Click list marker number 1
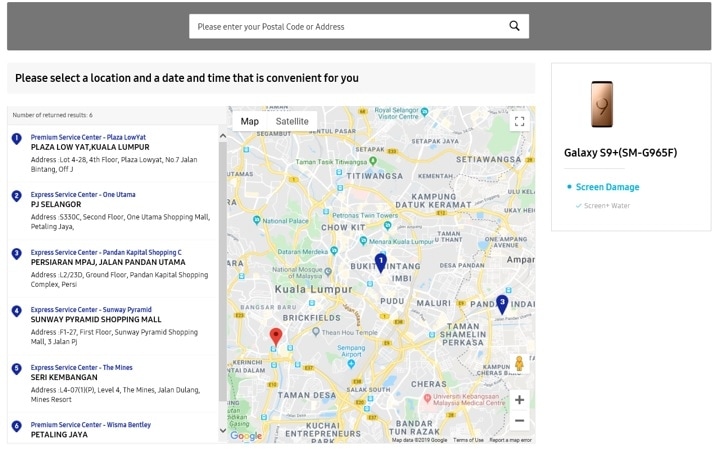The height and width of the screenshot is (449, 717). click(x=16, y=139)
